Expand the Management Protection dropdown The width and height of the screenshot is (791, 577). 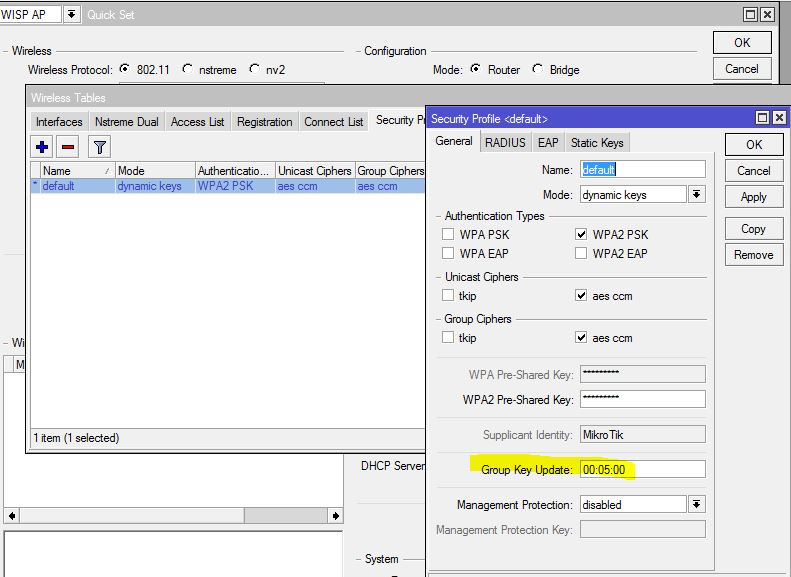pos(697,504)
